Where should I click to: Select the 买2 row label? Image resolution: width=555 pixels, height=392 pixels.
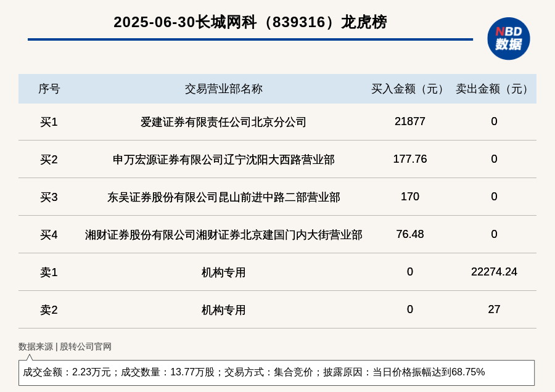tap(49, 160)
